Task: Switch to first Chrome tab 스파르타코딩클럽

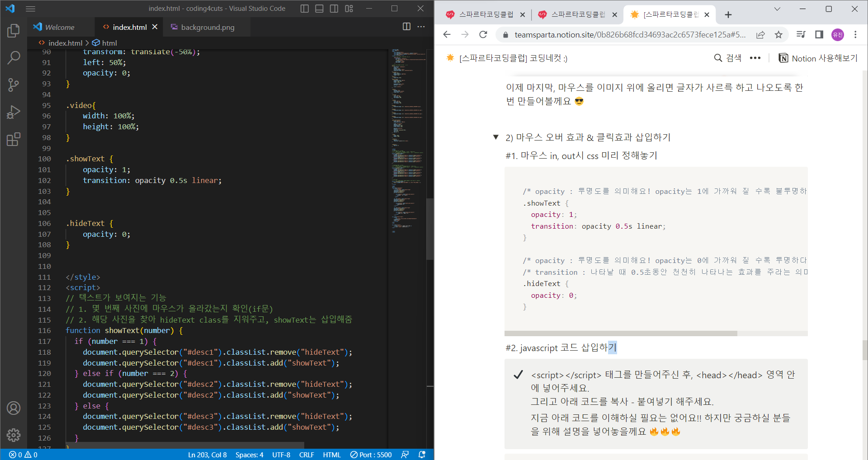Action: tap(486, 14)
